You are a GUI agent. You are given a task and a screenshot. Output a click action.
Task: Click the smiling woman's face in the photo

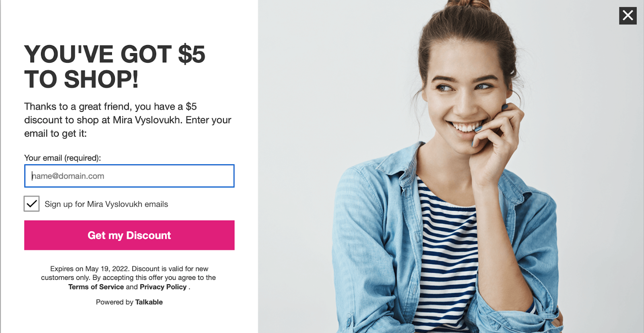tap(465, 97)
